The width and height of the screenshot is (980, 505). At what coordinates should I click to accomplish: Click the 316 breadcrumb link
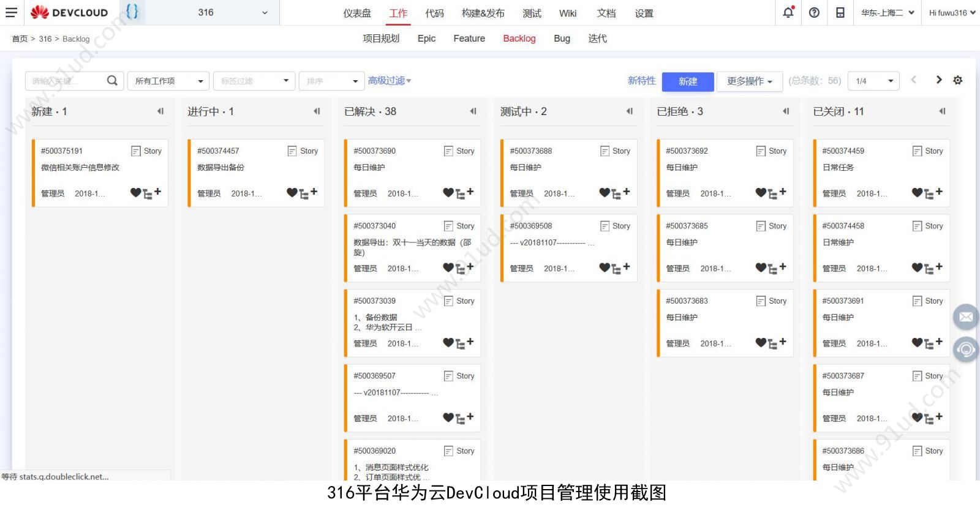(45, 39)
